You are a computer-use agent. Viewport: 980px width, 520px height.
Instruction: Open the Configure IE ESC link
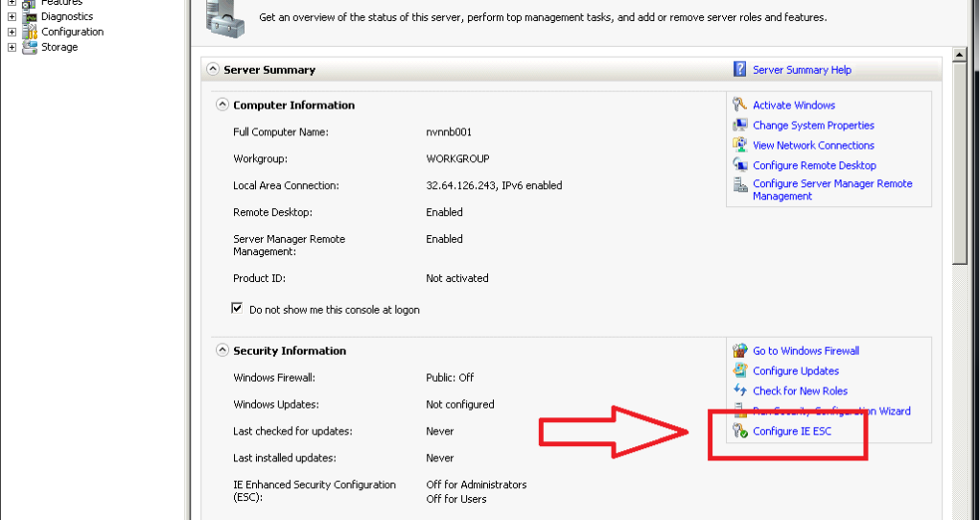click(x=792, y=432)
